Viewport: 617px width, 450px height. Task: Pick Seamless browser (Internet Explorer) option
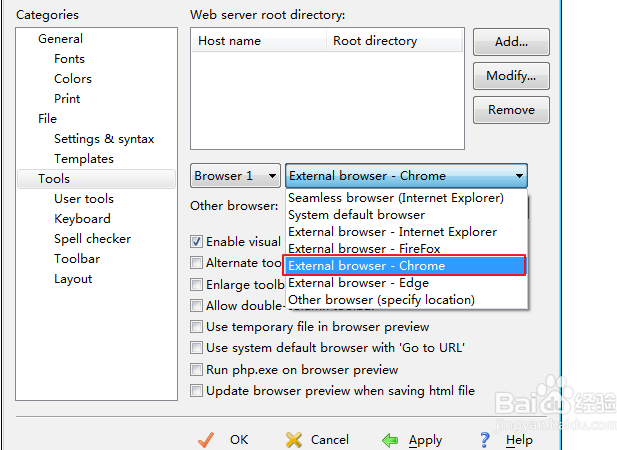(x=395, y=198)
